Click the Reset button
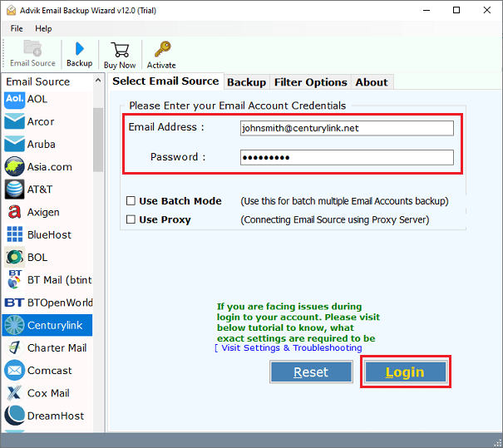Screen dimensions: 503x448 (311, 372)
